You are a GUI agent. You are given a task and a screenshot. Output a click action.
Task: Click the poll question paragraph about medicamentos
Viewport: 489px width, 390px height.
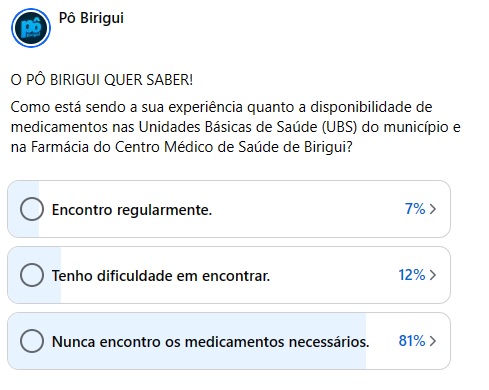pyautogui.click(x=235, y=127)
